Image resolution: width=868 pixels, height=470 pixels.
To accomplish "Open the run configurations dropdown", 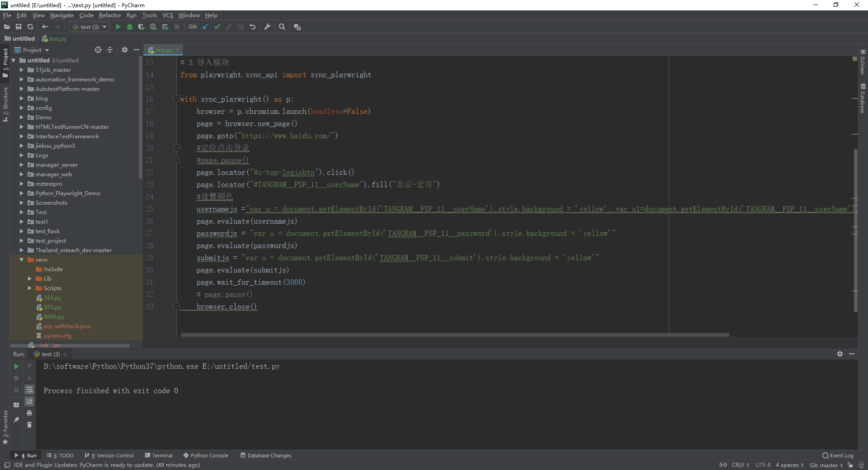I will coord(89,27).
